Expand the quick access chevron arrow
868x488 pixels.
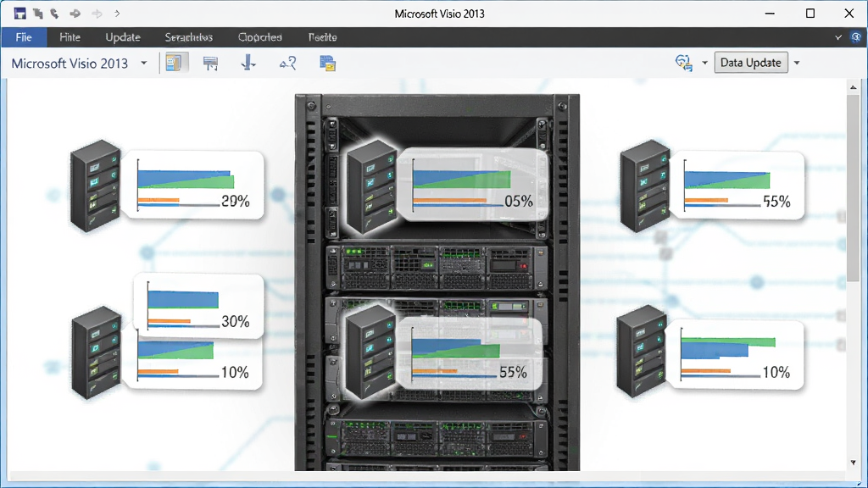[x=117, y=14]
